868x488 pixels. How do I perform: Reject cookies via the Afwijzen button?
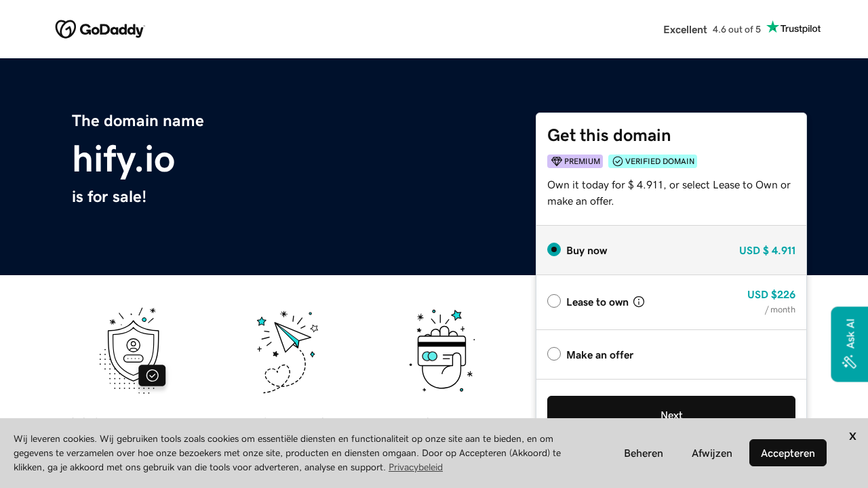coord(711,453)
